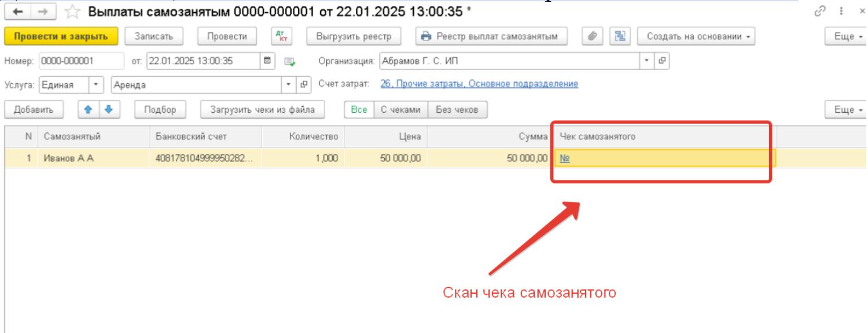
Task: Expand the Организация dropdown list
Action: pyautogui.click(x=648, y=61)
